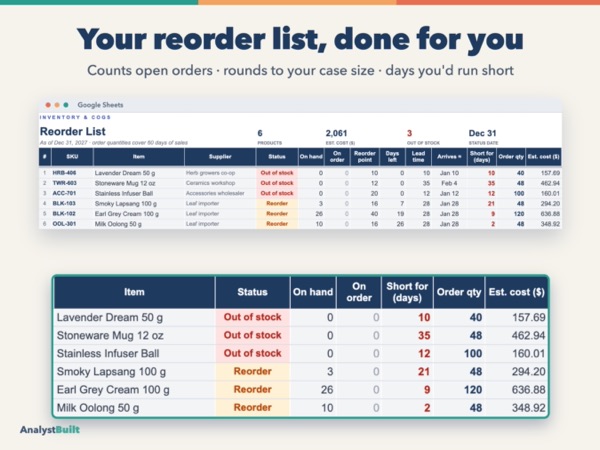Click enlarged-table cost value '294.20'
This screenshot has width=600, height=450.
(529, 372)
